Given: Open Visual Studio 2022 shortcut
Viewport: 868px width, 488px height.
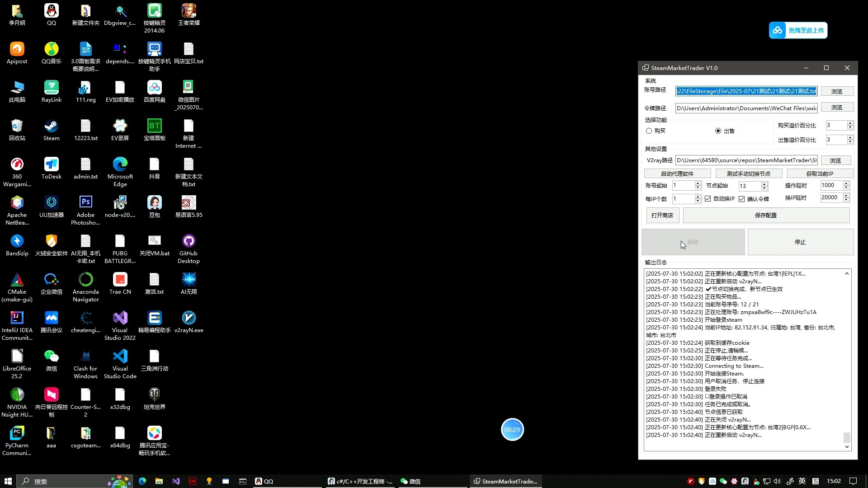Looking at the screenshot, I should 120,325.
